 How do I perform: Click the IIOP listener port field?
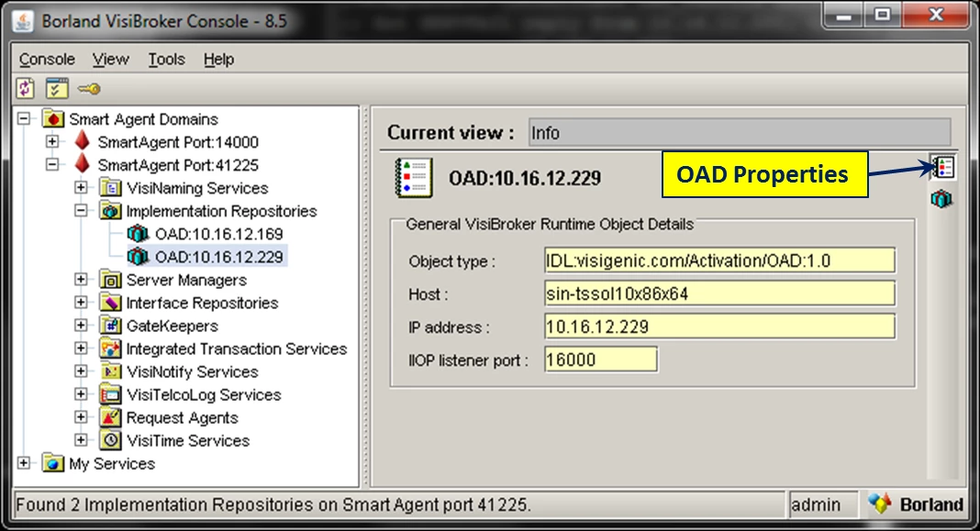point(601,360)
